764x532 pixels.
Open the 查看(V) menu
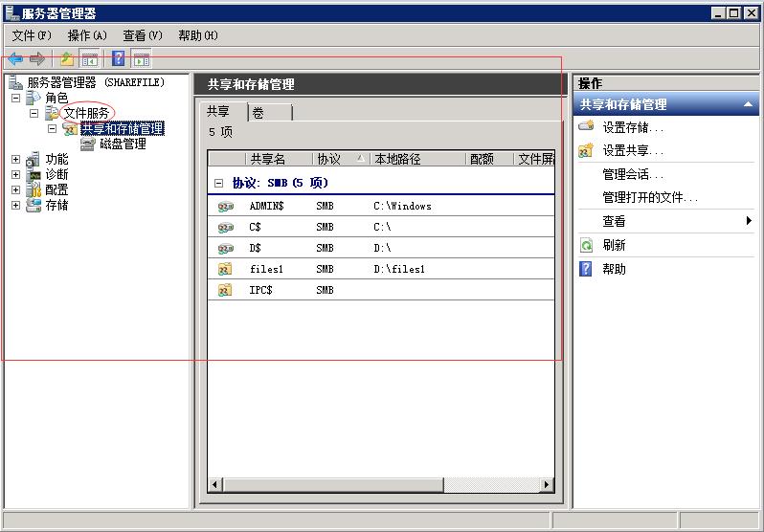pos(143,35)
